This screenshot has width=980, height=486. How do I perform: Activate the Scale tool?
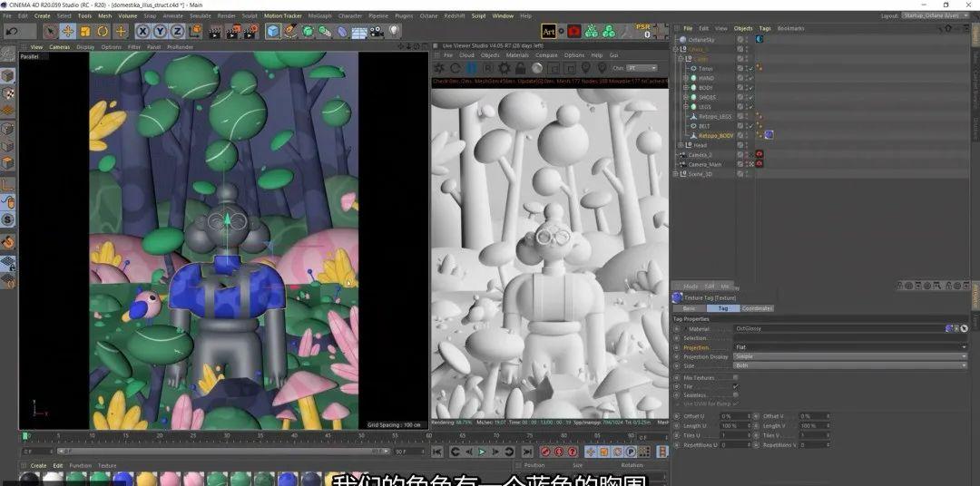[85, 31]
